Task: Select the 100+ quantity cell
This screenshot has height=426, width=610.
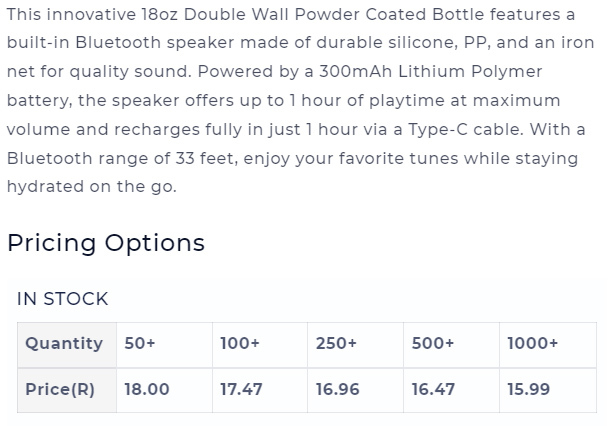Action: click(260, 345)
